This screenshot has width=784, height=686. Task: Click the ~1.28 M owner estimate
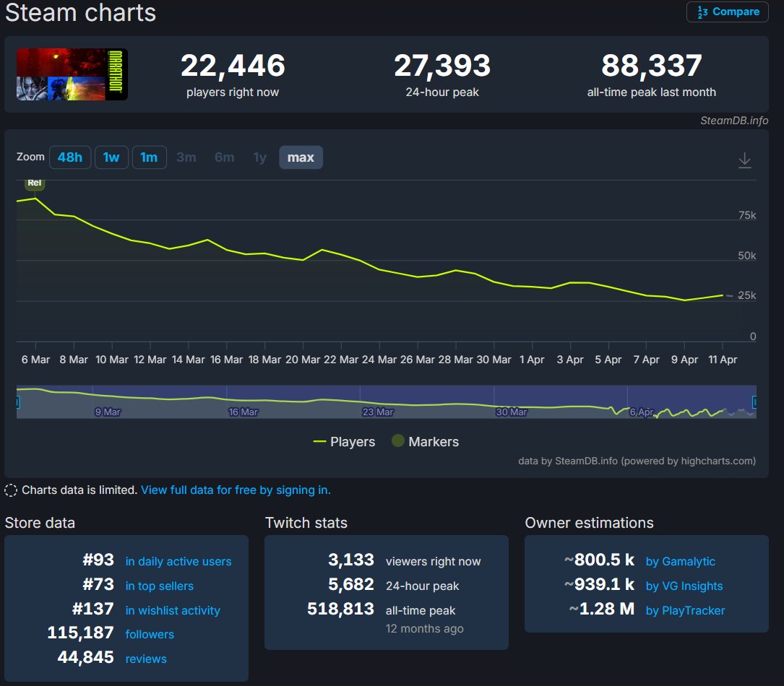point(601,609)
